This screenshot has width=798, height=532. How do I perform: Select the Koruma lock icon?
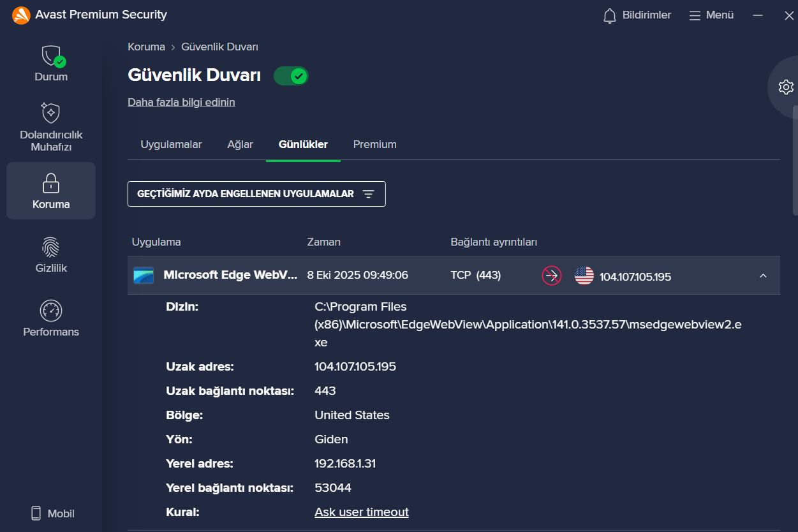51,184
